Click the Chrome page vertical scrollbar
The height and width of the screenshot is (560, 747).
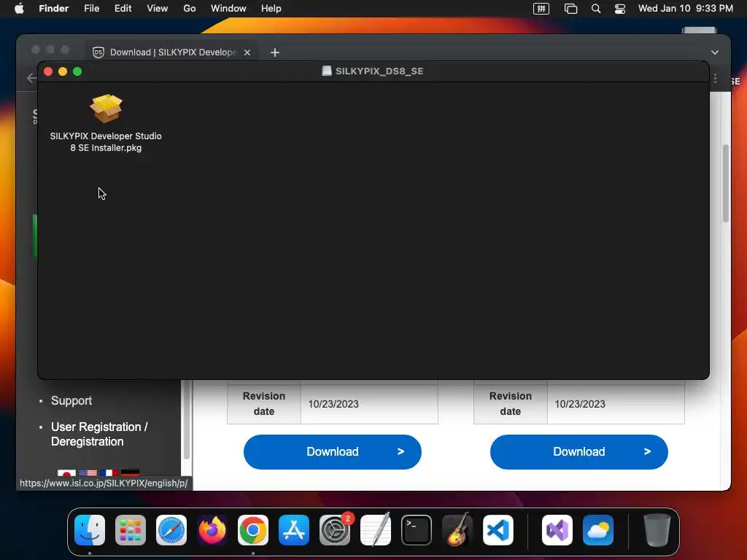coord(726,183)
